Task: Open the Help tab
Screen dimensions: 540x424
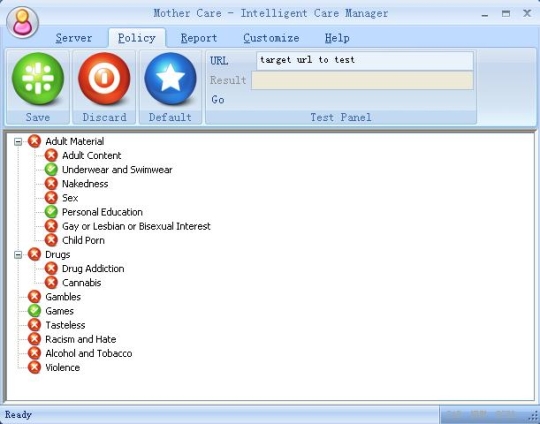Action: click(x=337, y=38)
